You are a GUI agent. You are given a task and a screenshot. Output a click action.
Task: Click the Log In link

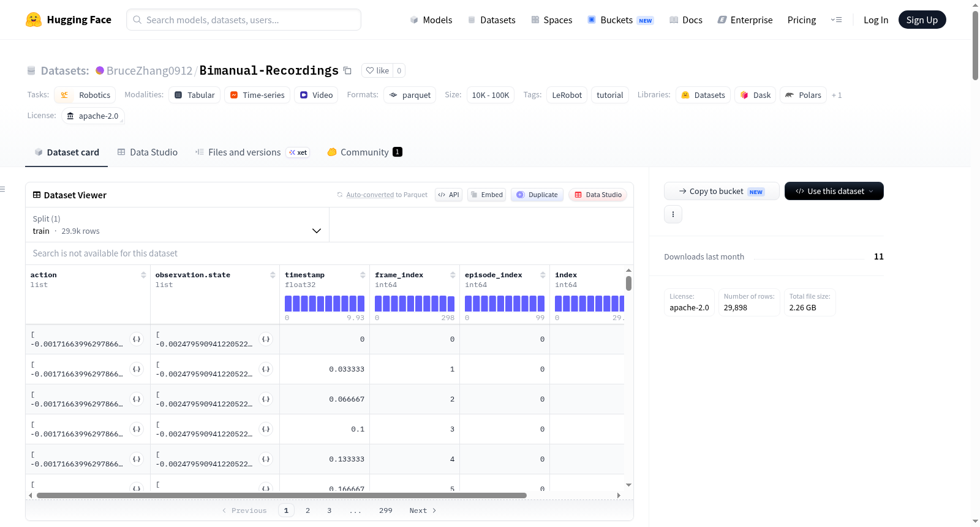[x=876, y=20]
